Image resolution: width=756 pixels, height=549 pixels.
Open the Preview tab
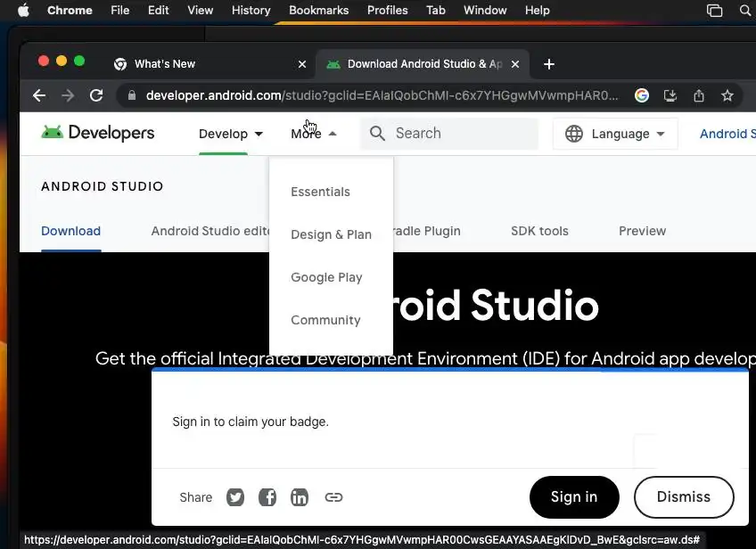[x=642, y=231]
